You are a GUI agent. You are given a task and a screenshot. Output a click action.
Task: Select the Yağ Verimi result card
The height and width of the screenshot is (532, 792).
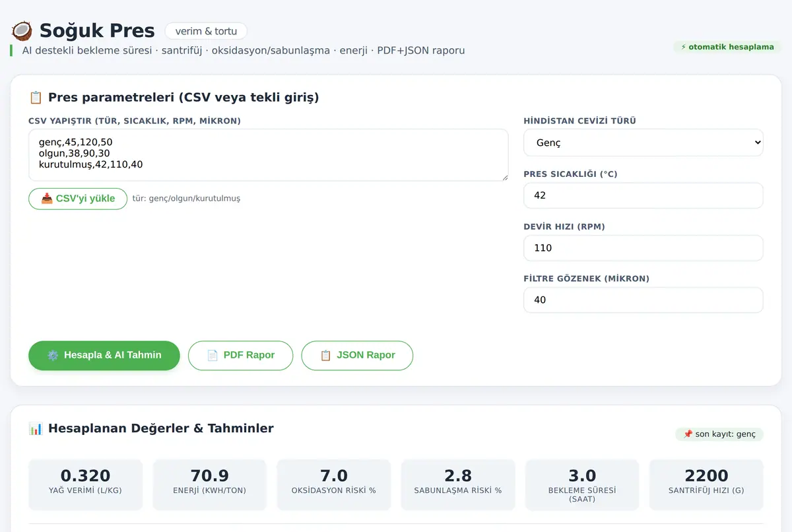[x=86, y=485]
